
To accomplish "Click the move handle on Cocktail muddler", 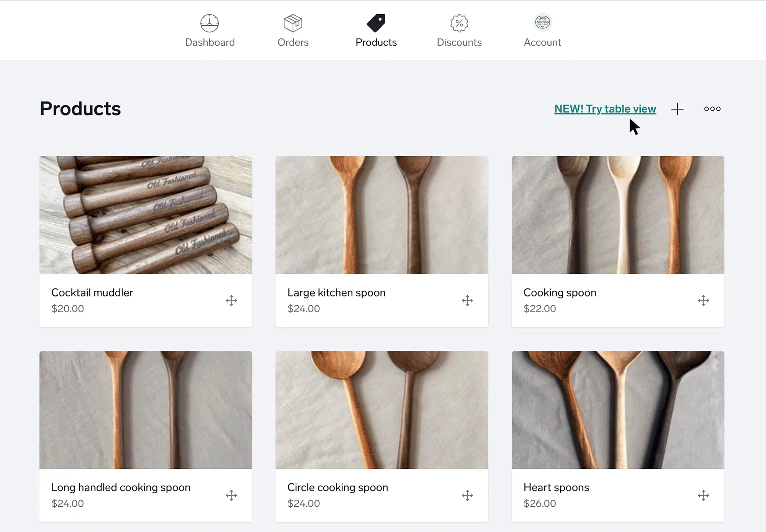I will click(x=232, y=300).
